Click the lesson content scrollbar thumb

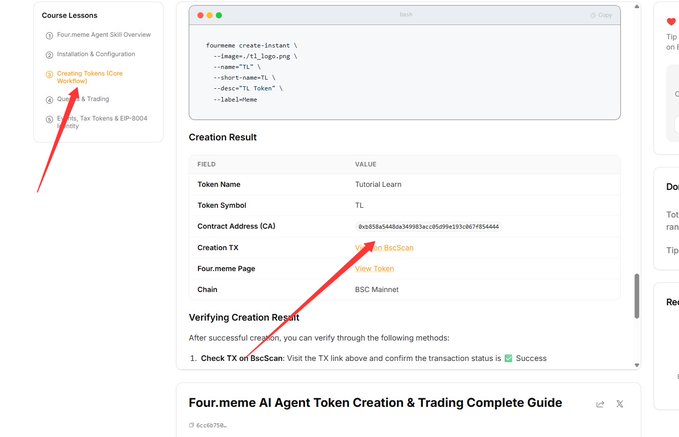pyautogui.click(x=637, y=296)
